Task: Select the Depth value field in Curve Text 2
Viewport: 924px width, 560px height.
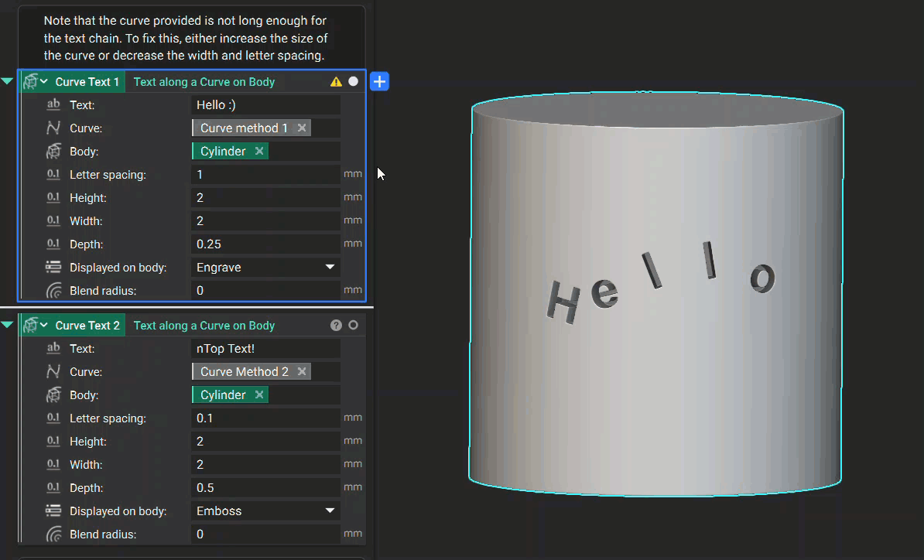Action: [265, 487]
